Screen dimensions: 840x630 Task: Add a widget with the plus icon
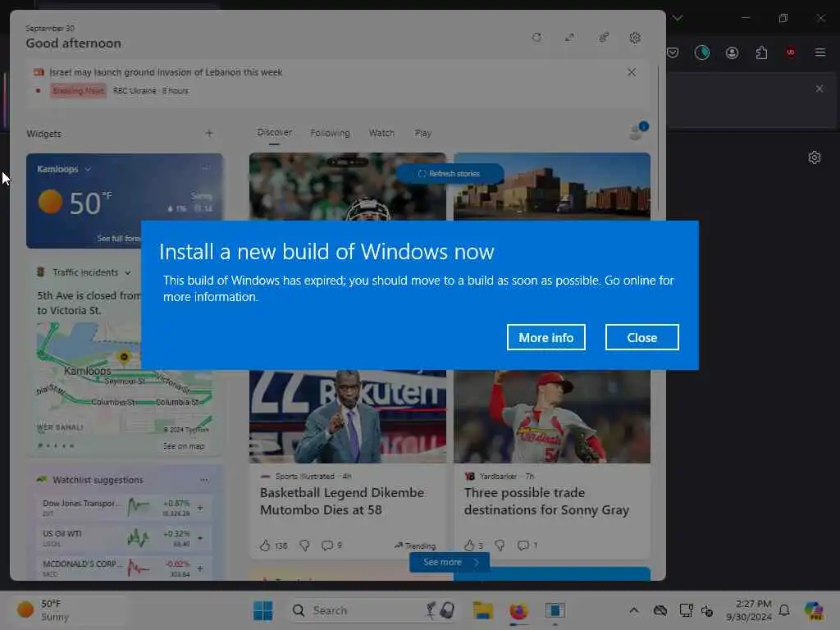pos(209,133)
